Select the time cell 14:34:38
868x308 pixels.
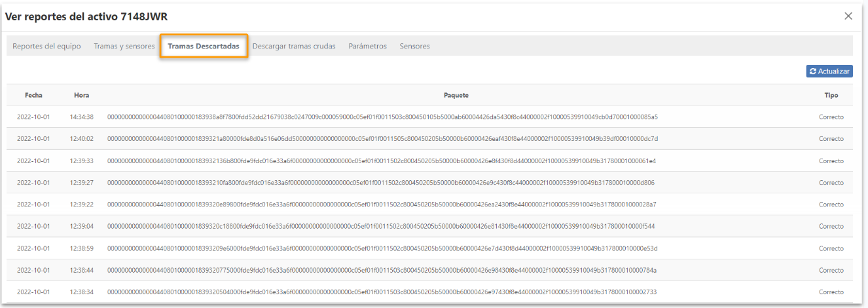click(x=82, y=117)
